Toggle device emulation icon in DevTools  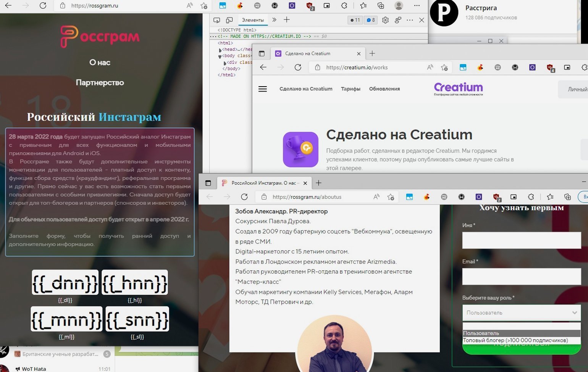pos(229,20)
